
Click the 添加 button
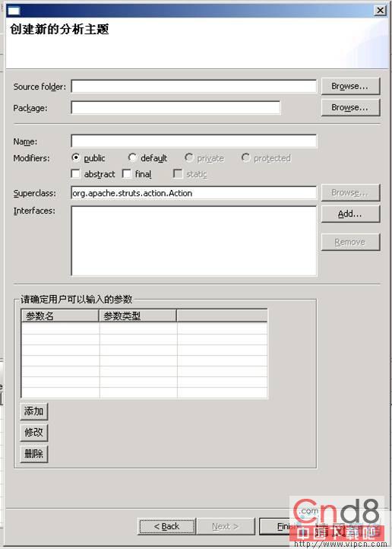click(34, 411)
